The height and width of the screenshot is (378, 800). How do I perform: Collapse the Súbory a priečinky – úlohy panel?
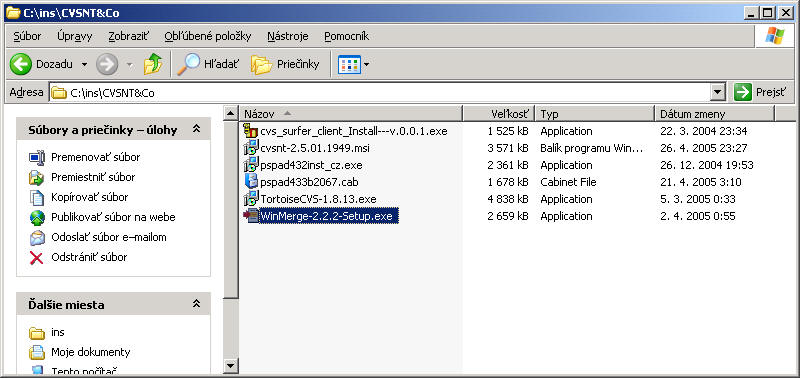coord(196,129)
